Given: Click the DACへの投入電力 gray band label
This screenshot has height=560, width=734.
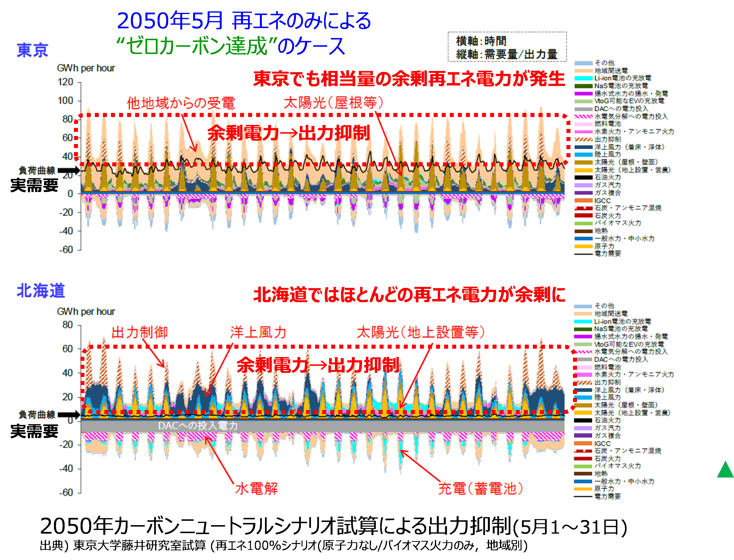Looking at the screenshot, I should (197, 426).
